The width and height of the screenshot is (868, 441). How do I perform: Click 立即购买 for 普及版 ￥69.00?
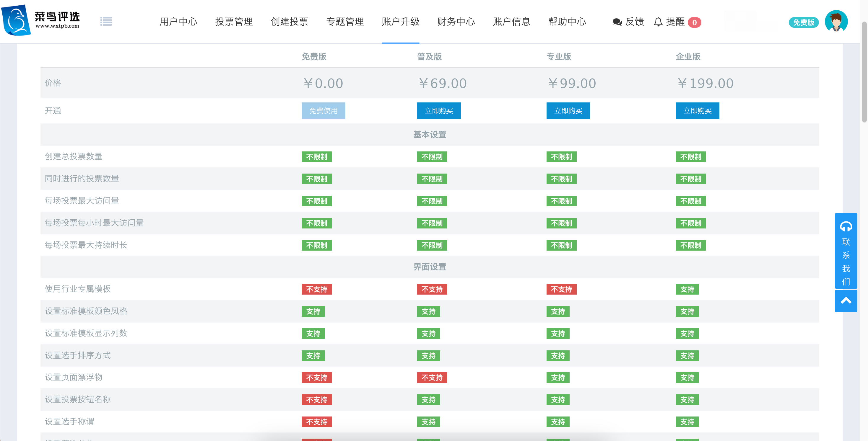[439, 111]
